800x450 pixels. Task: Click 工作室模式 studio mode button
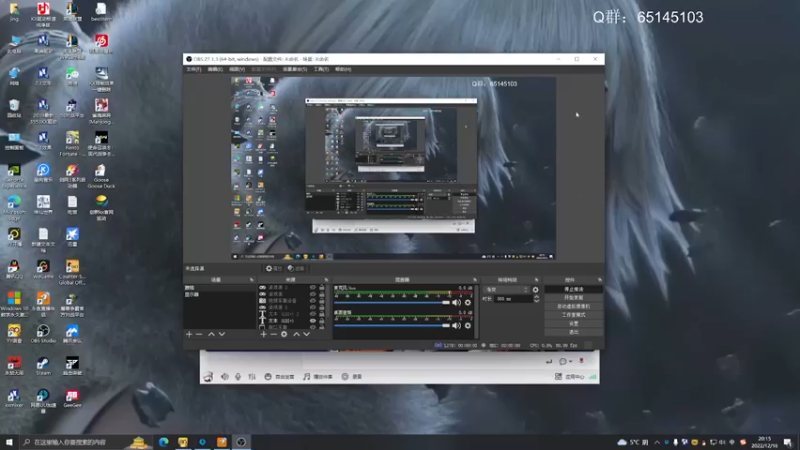coord(573,315)
